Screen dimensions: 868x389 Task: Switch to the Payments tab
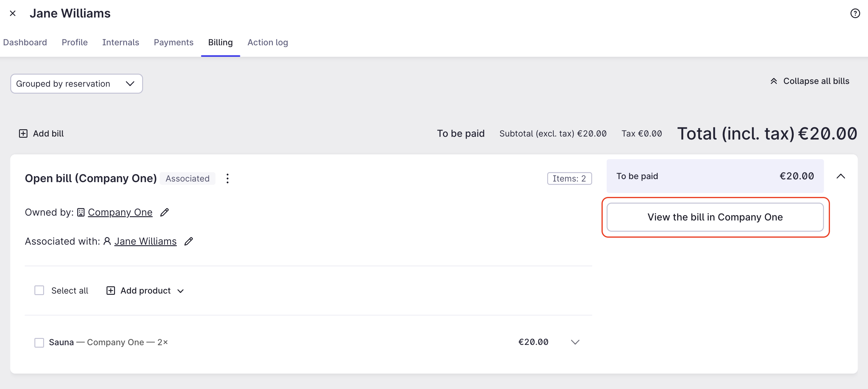click(x=174, y=43)
